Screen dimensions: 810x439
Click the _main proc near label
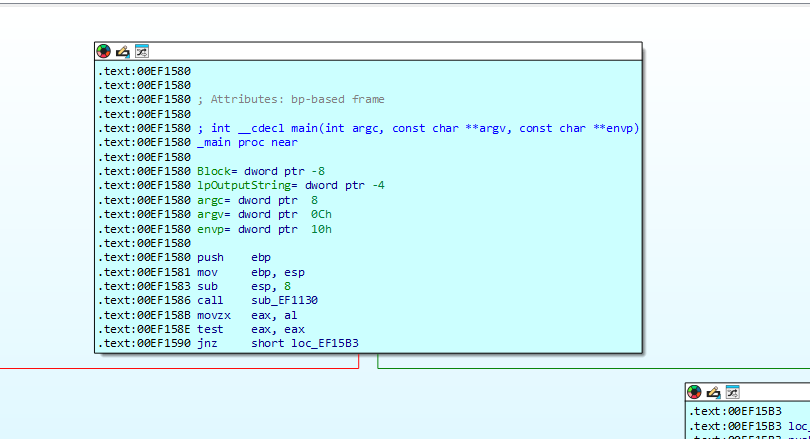(x=247, y=143)
